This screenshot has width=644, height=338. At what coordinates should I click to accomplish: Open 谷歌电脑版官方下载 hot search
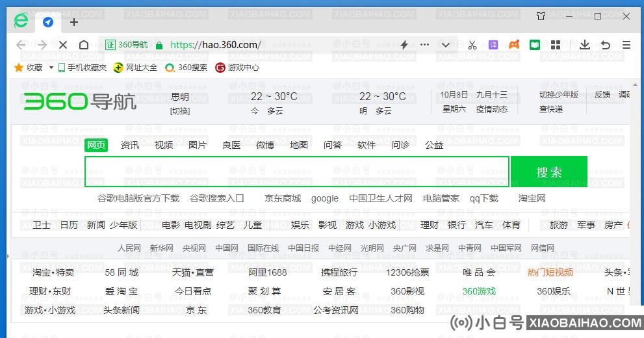[138, 198]
